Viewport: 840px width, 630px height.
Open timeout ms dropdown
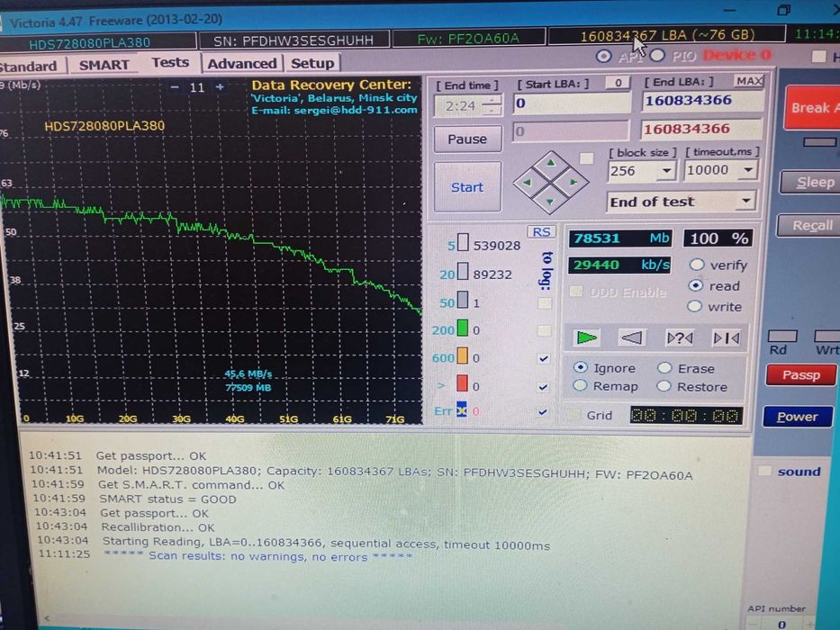pyautogui.click(x=748, y=170)
